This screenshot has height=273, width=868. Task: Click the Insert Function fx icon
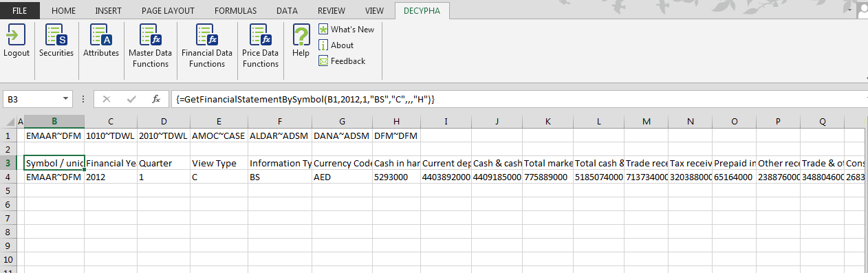tap(156, 100)
